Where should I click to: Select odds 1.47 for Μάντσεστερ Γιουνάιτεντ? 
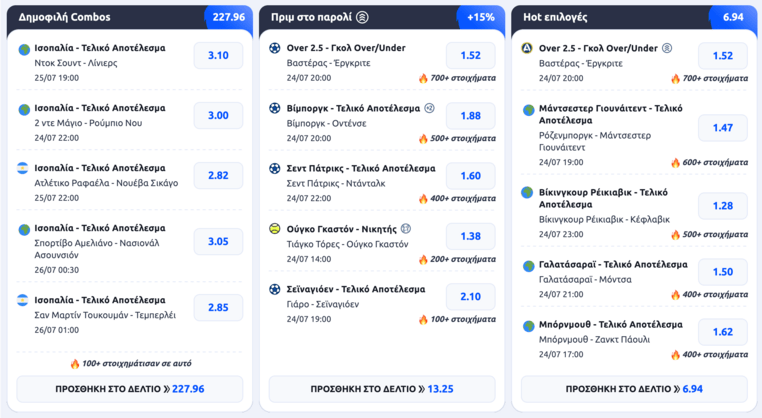pos(723,128)
